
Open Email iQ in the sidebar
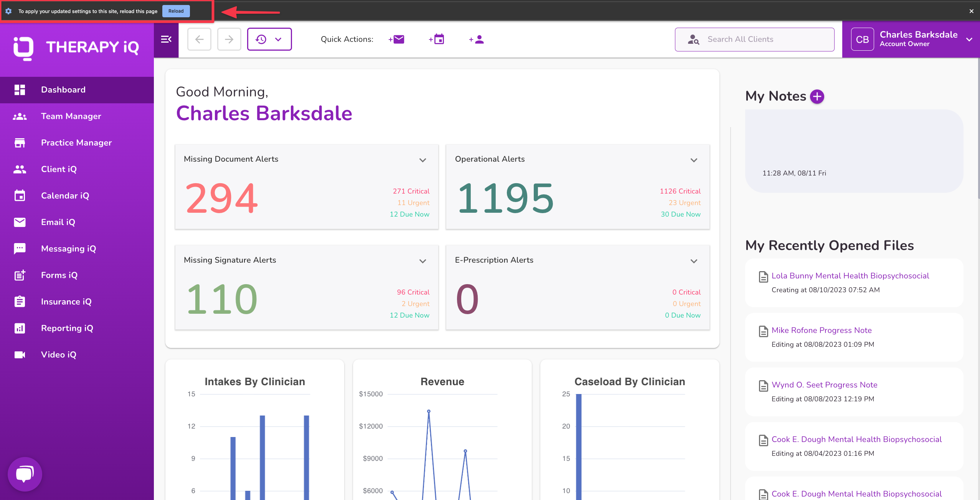pyautogui.click(x=77, y=222)
